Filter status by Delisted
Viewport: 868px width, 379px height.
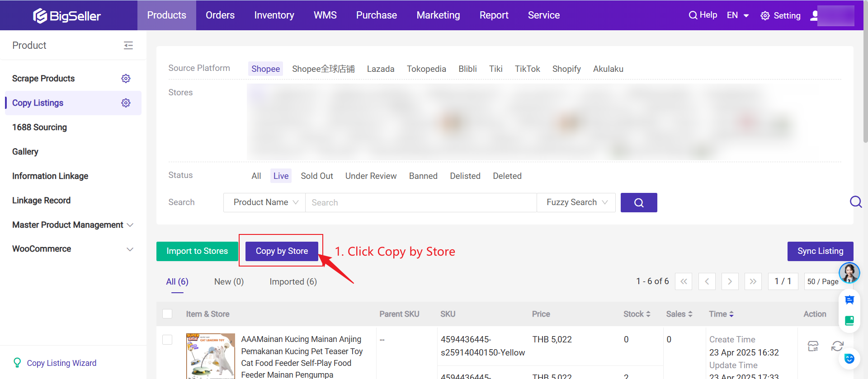(465, 176)
